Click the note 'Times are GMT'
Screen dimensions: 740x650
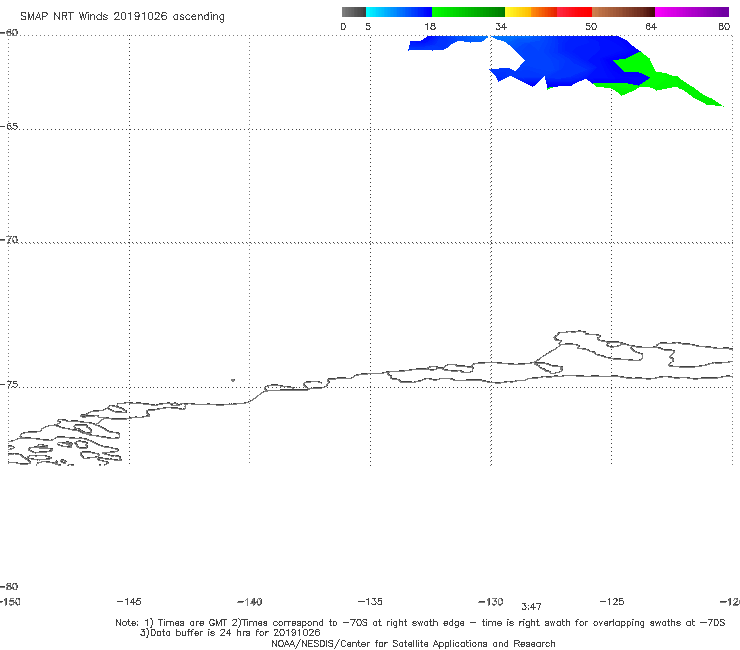[x=193, y=623]
